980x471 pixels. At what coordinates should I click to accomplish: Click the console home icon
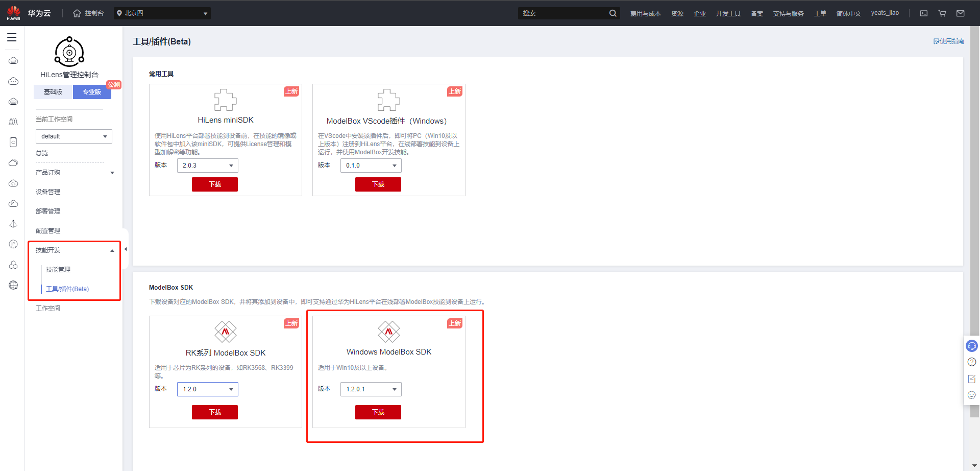77,13
